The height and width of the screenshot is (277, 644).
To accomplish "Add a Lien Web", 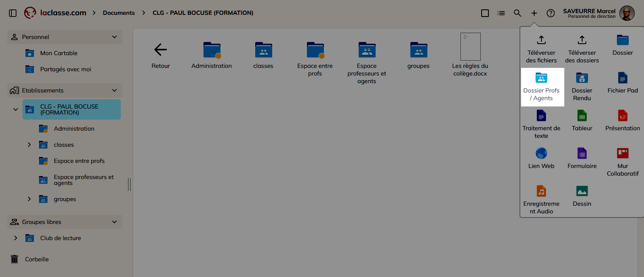I will tap(541, 158).
